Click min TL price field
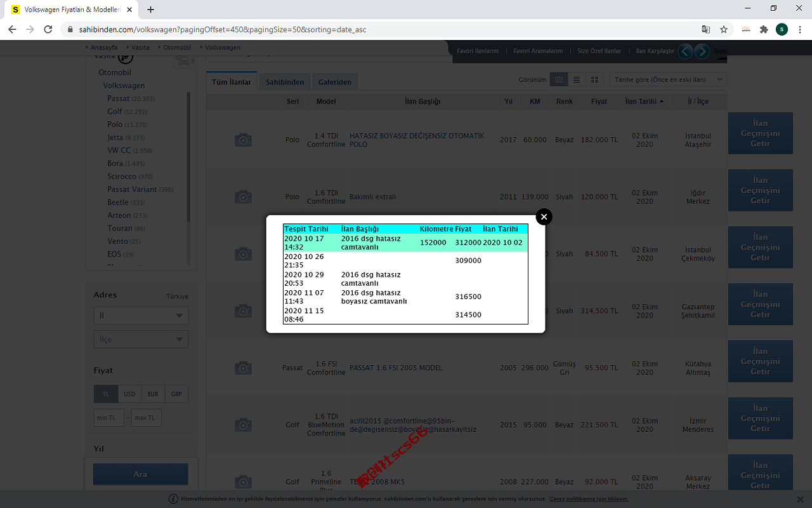The height and width of the screenshot is (508, 812). click(108, 418)
